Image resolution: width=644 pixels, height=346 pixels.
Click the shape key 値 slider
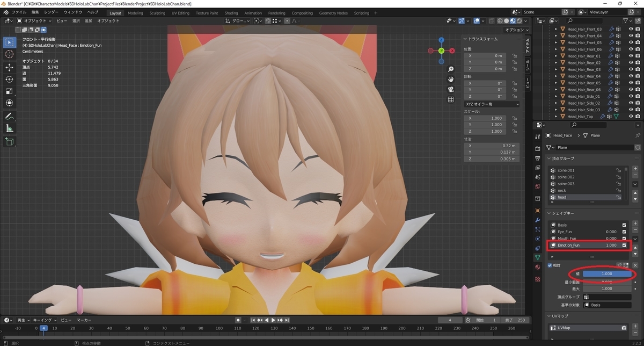(x=607, y=274)
